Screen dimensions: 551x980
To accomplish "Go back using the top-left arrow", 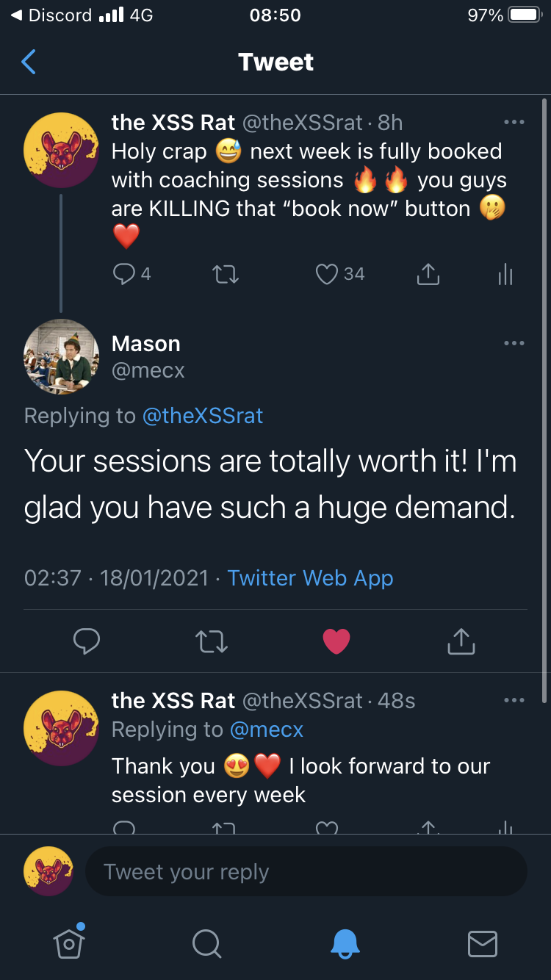I will pos(29,62).
